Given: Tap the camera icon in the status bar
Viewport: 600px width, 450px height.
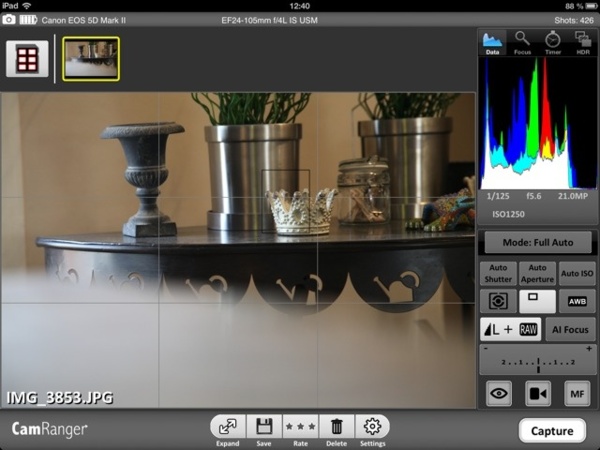Looking at the screenshot, I should (9, 20).
